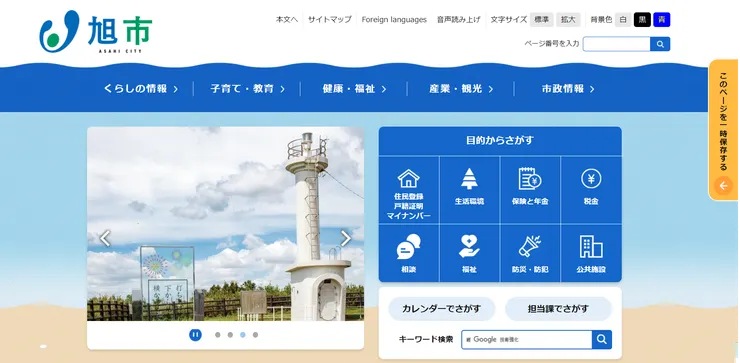Open the 音声読み上げ link
The width and height of the screenshot is (740, 363).
coord(459,20)
